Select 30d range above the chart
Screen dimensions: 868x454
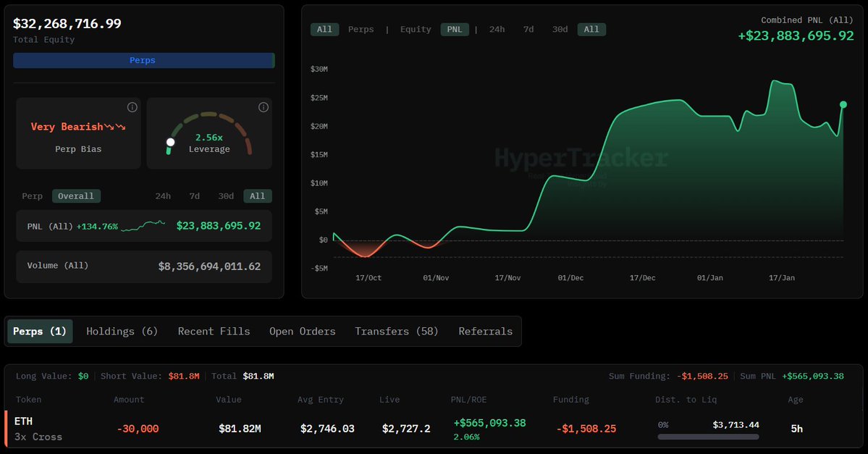(x=560, y=30)
